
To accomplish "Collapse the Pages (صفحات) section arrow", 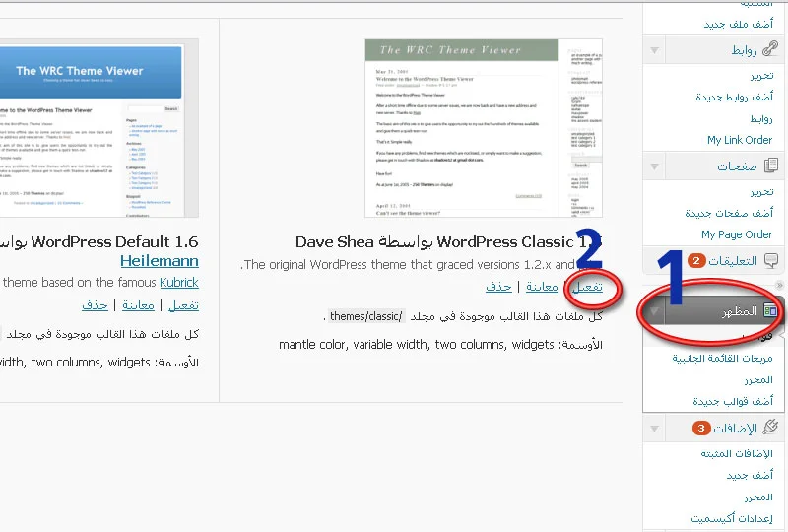I will [655, 166].
